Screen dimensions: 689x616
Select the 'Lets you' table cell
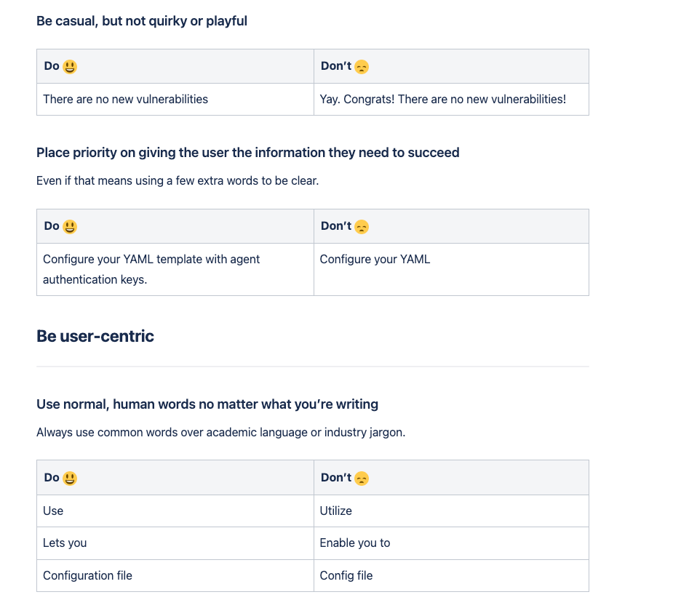175,543
